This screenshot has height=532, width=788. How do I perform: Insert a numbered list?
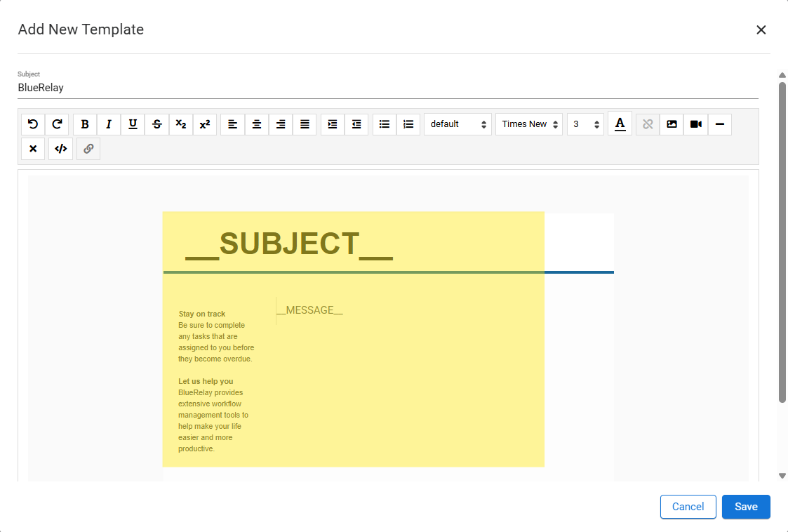(408, 124)
